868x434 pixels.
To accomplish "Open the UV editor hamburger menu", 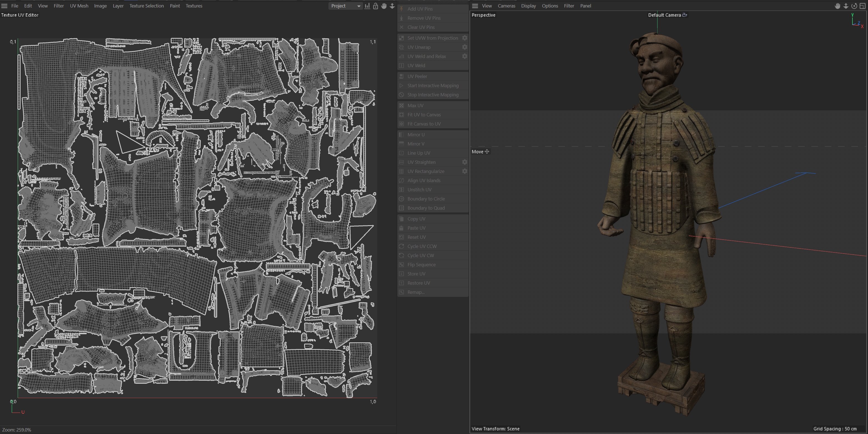I will (4, 6).
